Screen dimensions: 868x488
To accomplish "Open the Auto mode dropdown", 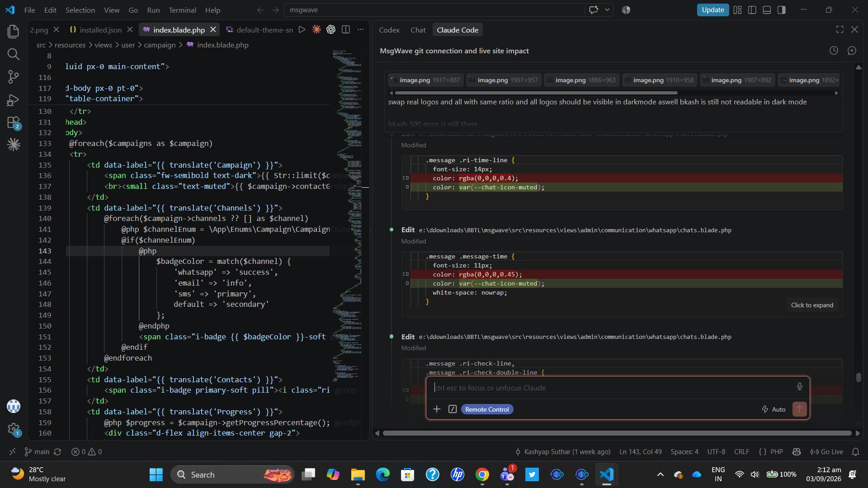I will coord(774,409).
